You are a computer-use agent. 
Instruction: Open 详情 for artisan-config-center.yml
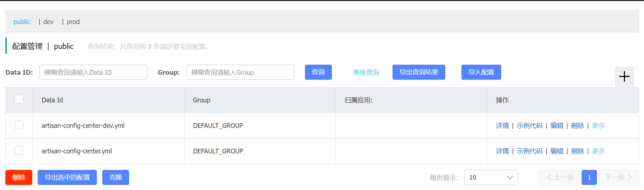coord(502,151)
